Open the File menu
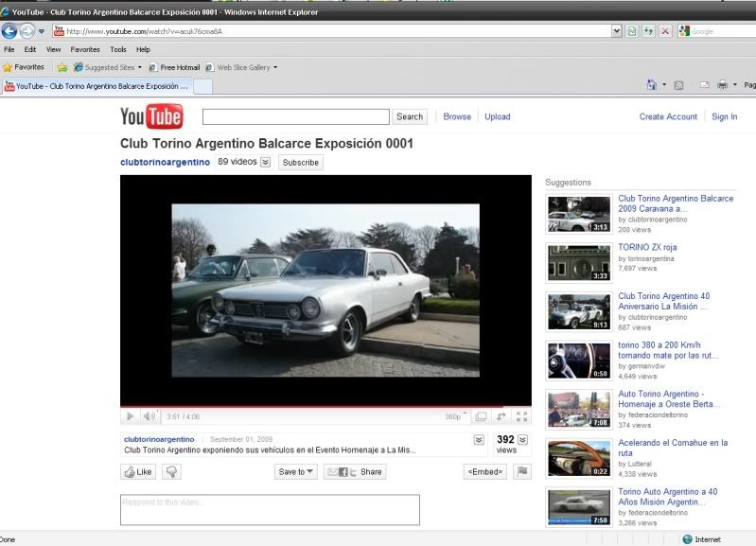756x546 pixels. [x=9, y=49]
